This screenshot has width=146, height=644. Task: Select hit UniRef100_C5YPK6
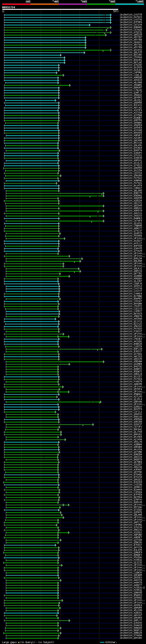coord(131,58)
